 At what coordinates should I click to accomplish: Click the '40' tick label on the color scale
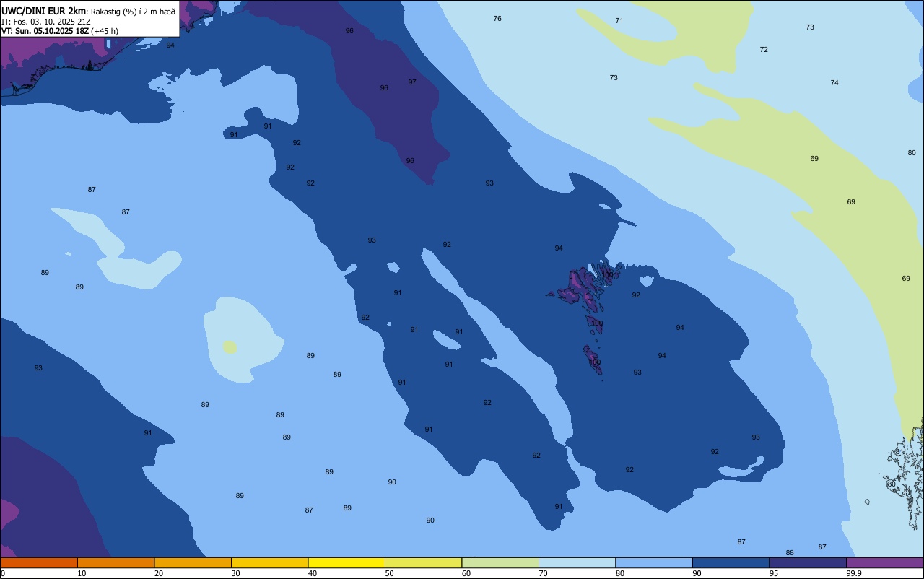coord(313,573)
